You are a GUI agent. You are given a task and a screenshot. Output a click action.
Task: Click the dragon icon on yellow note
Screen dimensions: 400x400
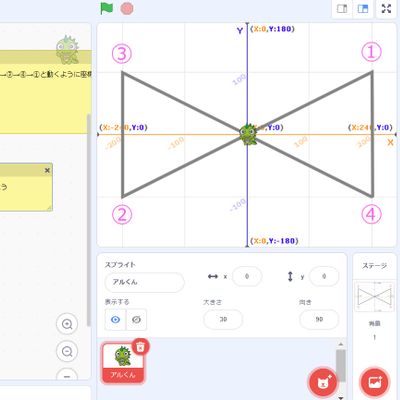[x=68, y=50]
